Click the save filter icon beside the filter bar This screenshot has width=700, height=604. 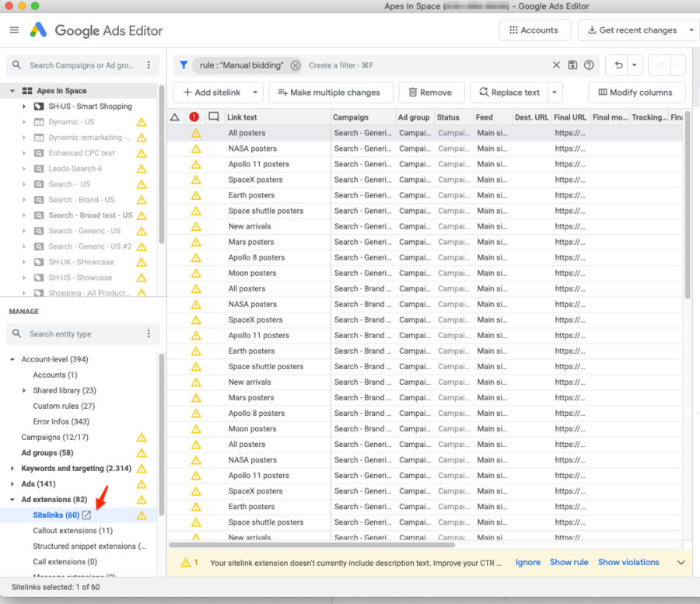point(572,65)
